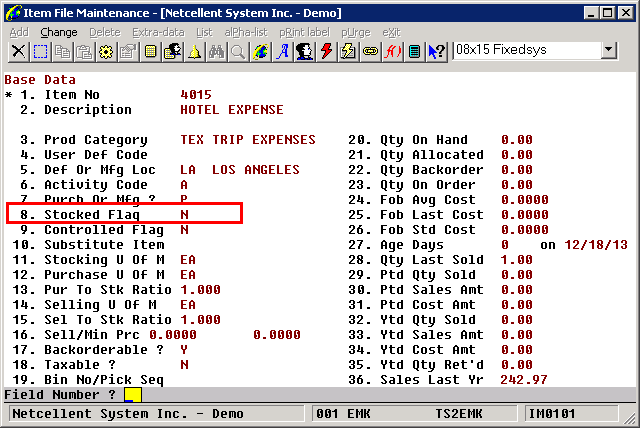Open the font dropdown arrow
Image resolution: width=640 pixels, height=428 pixels.
point(609,50)
